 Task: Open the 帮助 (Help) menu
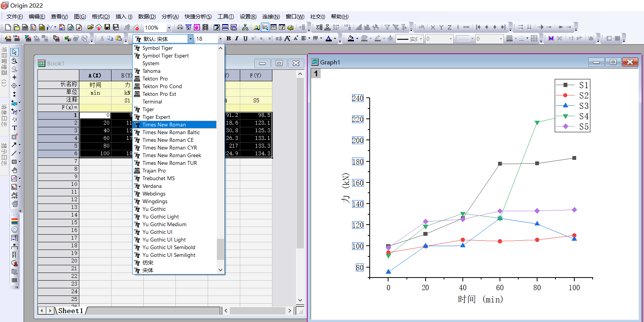pos(340,16)
